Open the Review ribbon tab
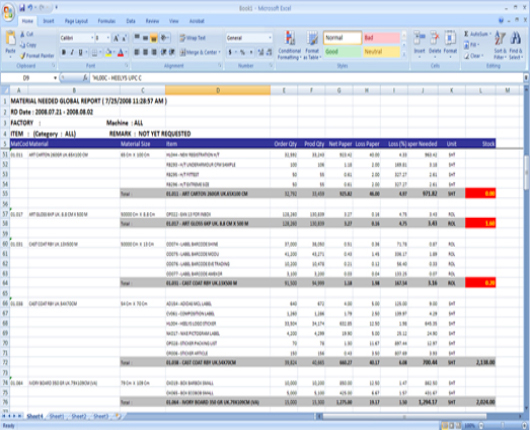530x430 pixels. point(152,21)
